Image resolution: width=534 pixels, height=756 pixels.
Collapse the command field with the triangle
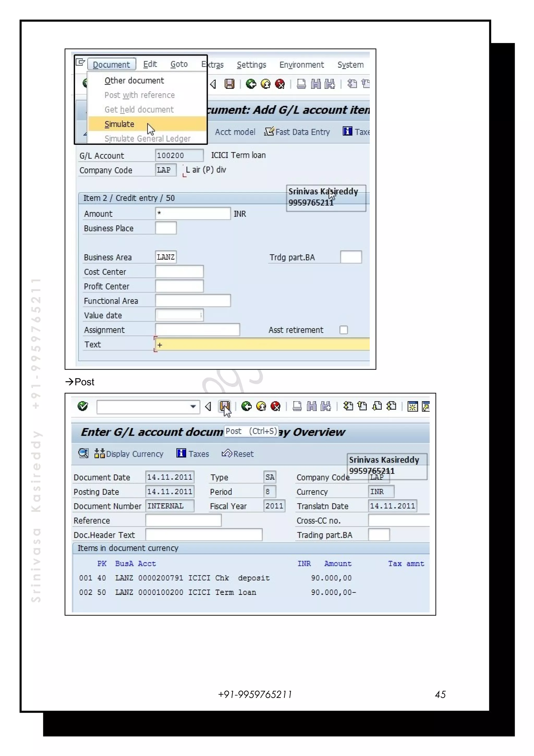(208, 407)
